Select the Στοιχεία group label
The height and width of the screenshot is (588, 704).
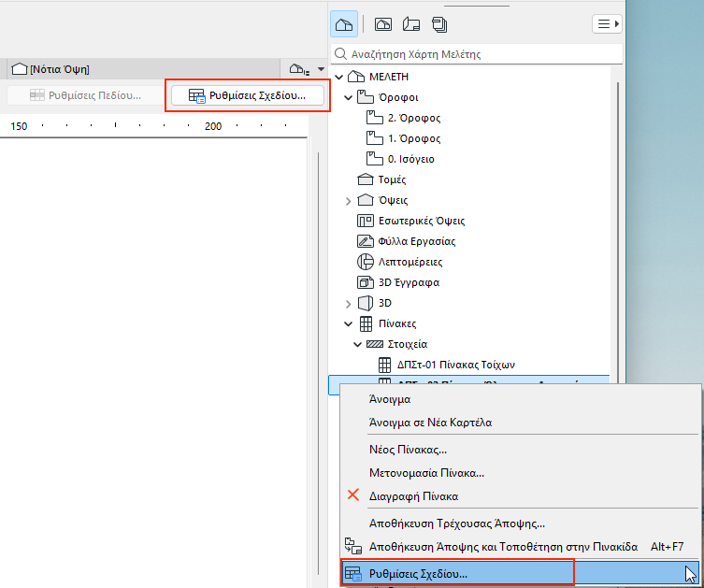(x=408, y=345)
